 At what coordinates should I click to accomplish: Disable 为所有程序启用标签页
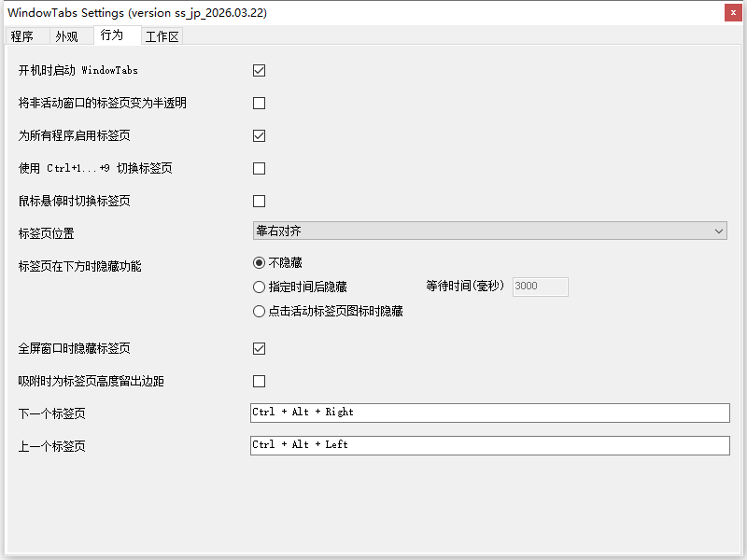(x=259, y=135)
